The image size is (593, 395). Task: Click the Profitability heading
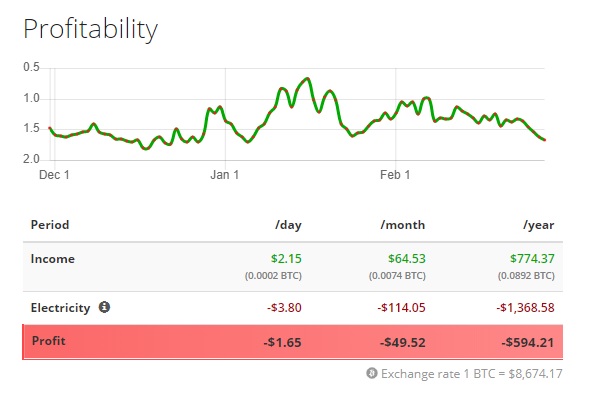[90, 29]
